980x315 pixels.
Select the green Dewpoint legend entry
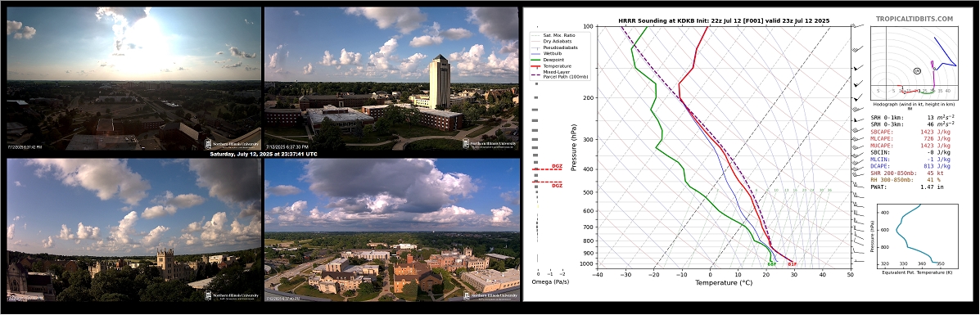(556, 60)
